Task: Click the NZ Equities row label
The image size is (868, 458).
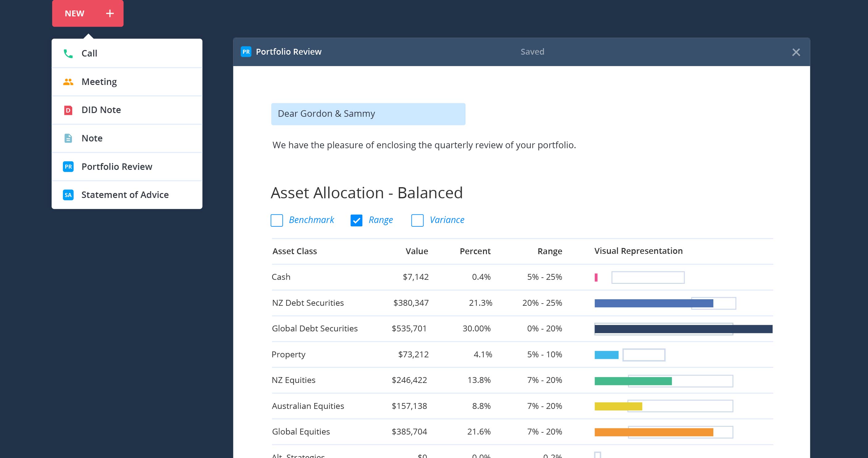Action: coord(294,380)
